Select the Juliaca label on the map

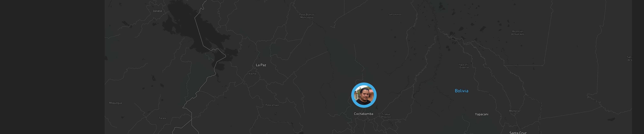[x=157, y=11]
